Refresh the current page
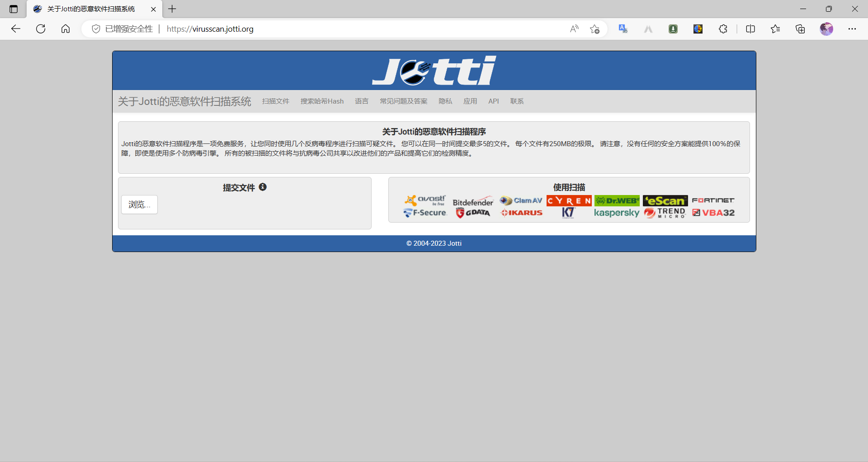The width and height of the screenshot is (868, 462). tap(41, 29)
